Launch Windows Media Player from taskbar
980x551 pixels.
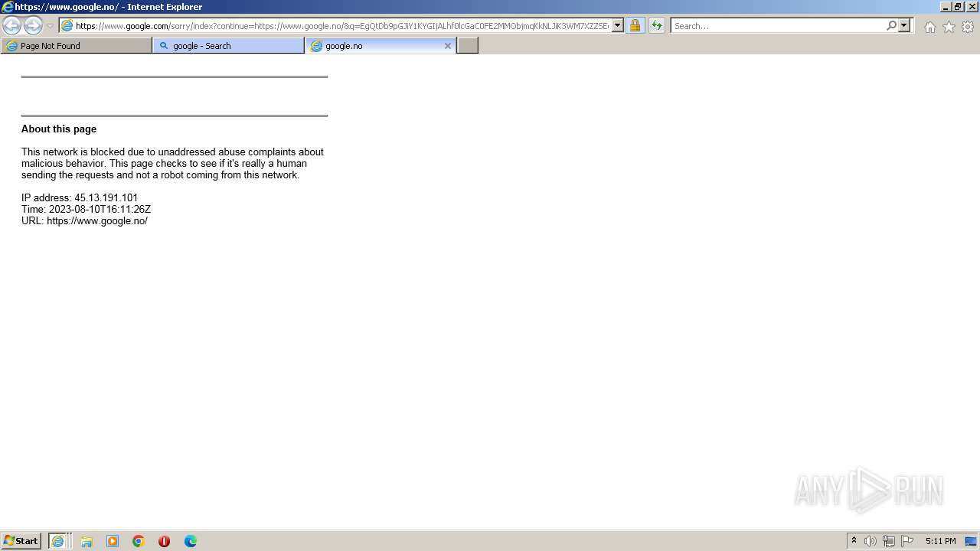click(113, 541)
